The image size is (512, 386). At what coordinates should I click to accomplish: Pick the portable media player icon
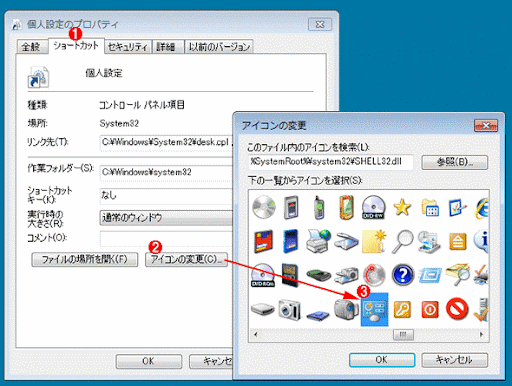coord(291,207)
